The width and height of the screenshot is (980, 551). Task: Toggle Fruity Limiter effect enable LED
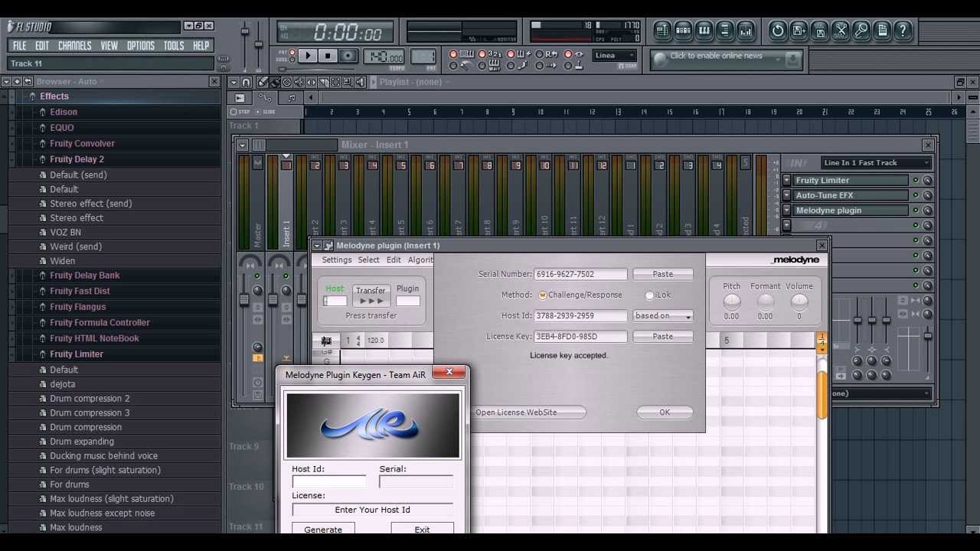915,181
